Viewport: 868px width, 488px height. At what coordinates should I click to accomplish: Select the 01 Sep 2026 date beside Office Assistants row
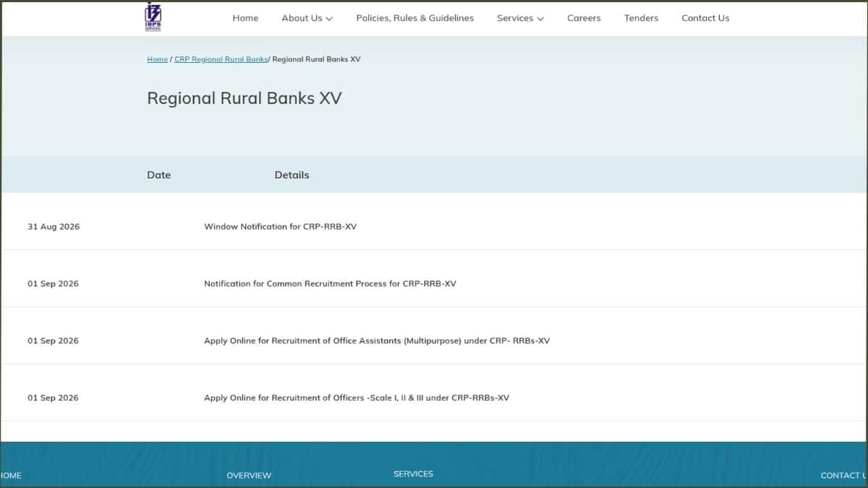[54, 341]
